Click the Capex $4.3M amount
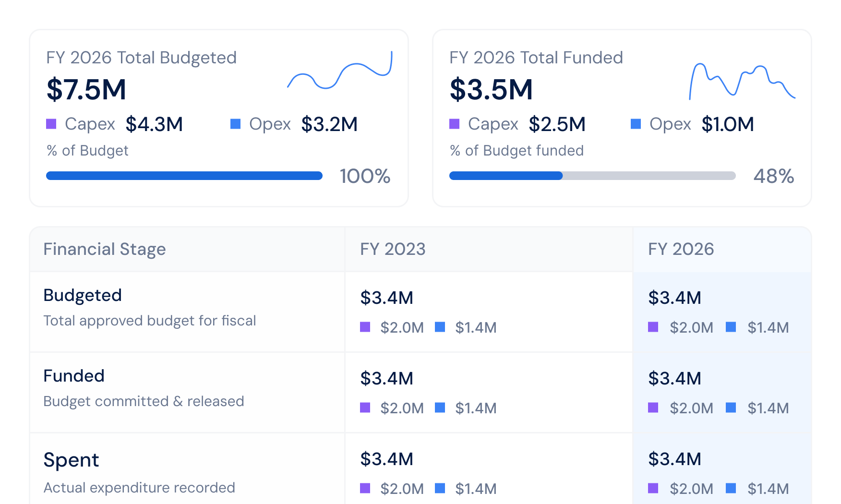 coord(154,124)
